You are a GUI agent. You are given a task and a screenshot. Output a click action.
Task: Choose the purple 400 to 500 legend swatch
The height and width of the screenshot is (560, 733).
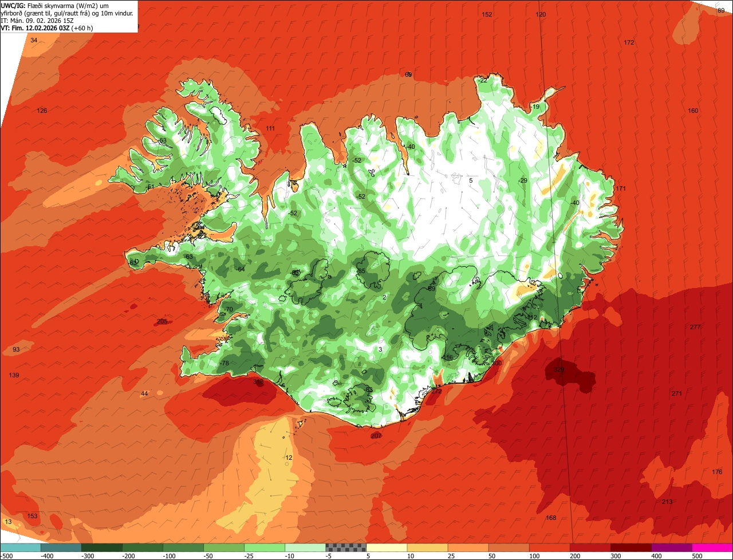click(x=671, y=547)
